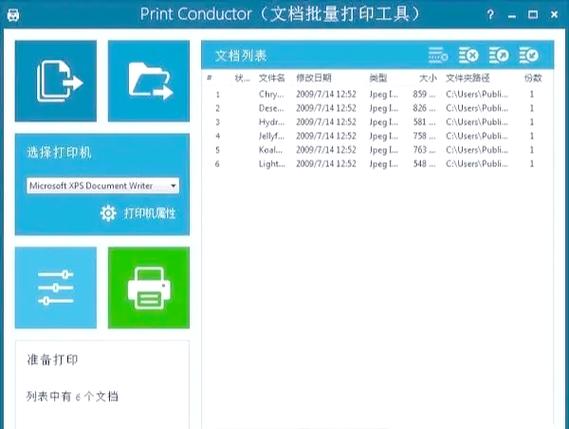Click the import list icon

tap(528, 56)
